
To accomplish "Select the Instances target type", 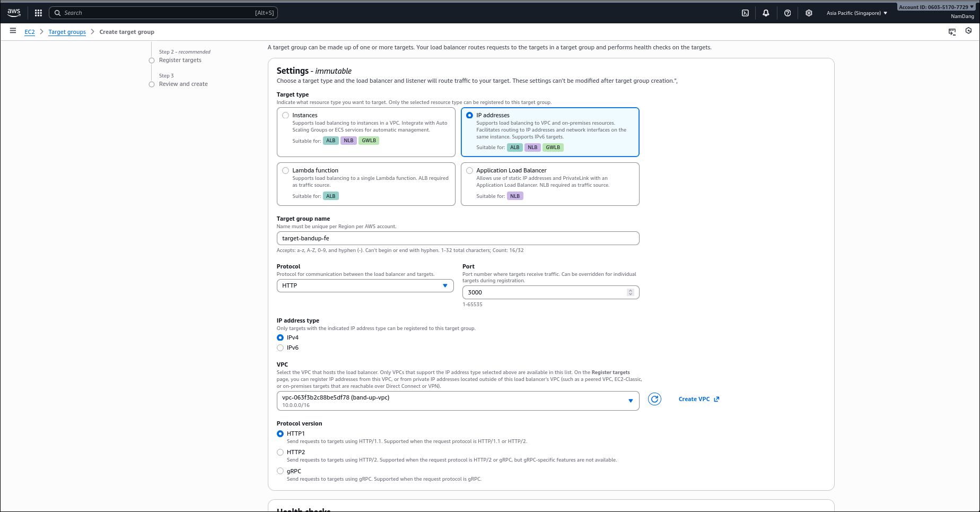I will [x=286, y=115].
